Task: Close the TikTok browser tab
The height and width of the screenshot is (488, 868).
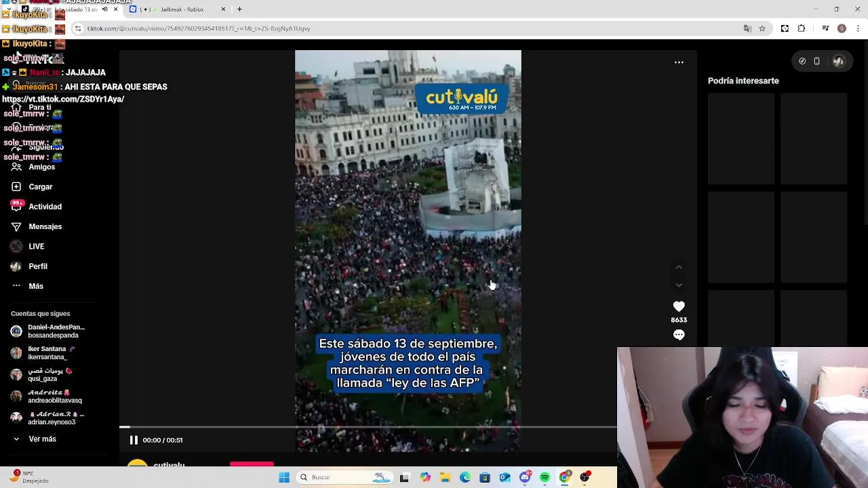Action: pos(115,9)
